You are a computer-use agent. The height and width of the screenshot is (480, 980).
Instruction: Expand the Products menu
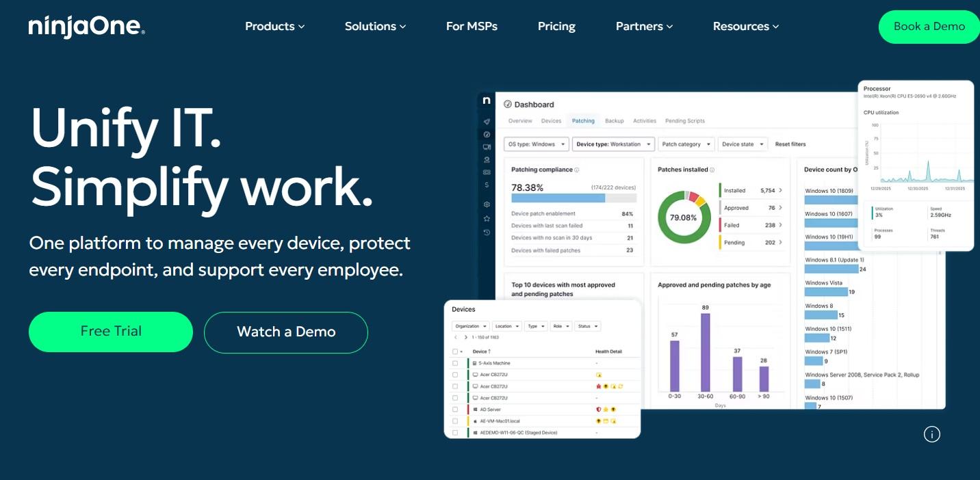[x=275, y=27]
